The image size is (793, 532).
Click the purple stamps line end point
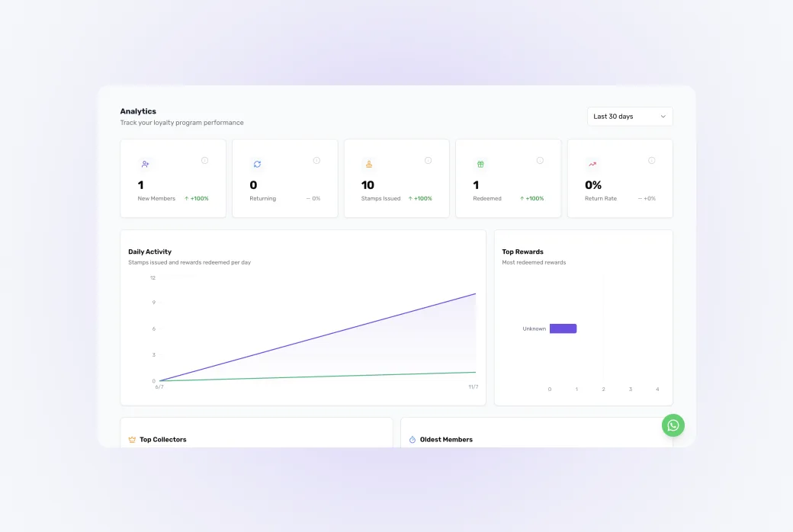coord(475,293)
